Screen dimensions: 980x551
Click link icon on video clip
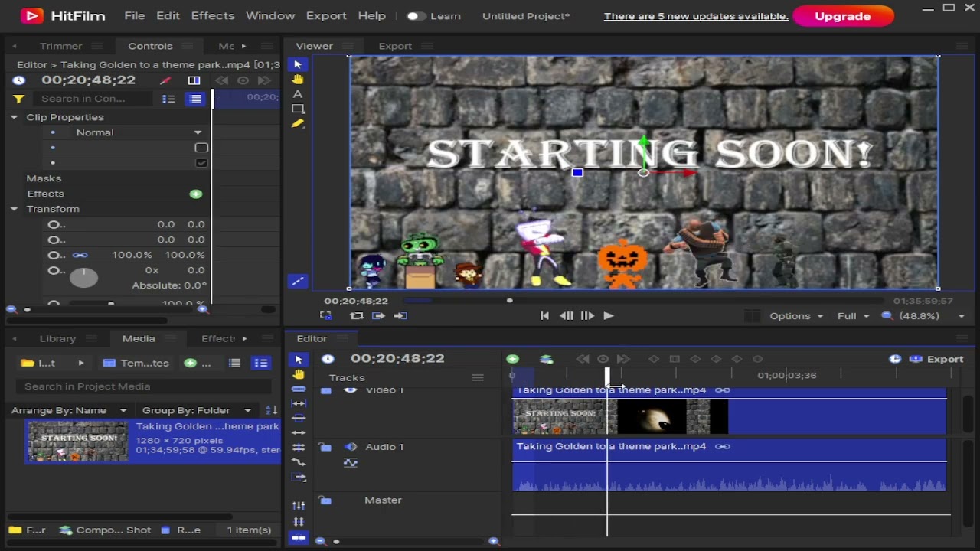[722, 390]
